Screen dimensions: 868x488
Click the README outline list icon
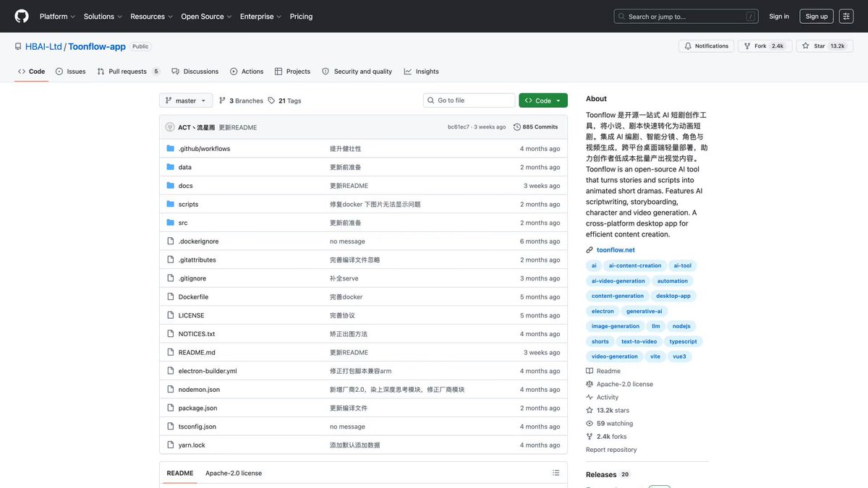[x=556, y=473]
